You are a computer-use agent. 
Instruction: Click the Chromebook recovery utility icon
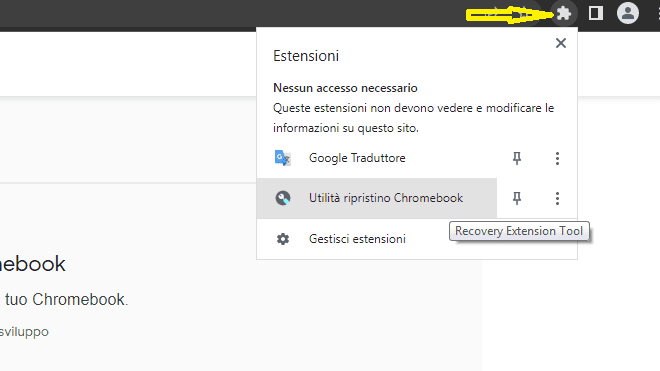(283, 198)
